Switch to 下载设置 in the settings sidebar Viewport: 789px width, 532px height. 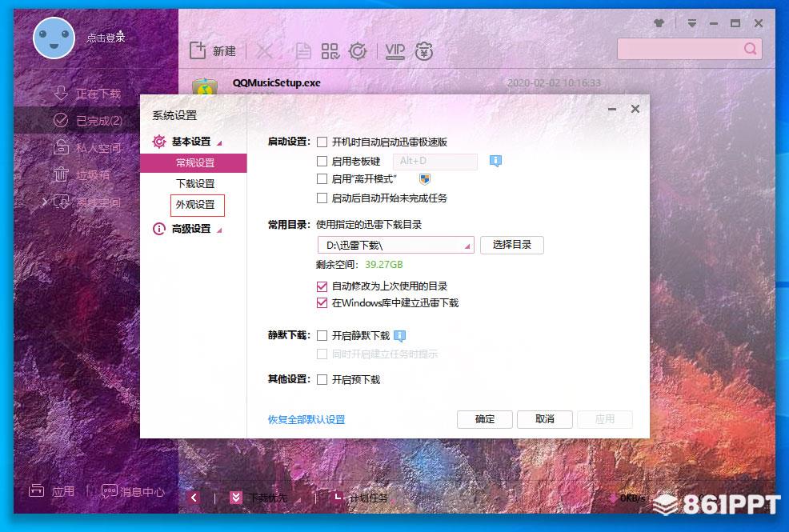coord(196,184)
